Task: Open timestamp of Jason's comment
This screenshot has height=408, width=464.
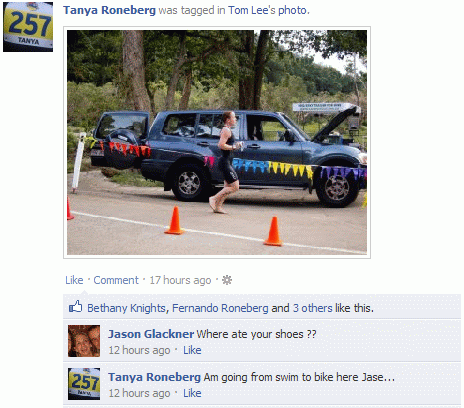Action: pos(139,350)
